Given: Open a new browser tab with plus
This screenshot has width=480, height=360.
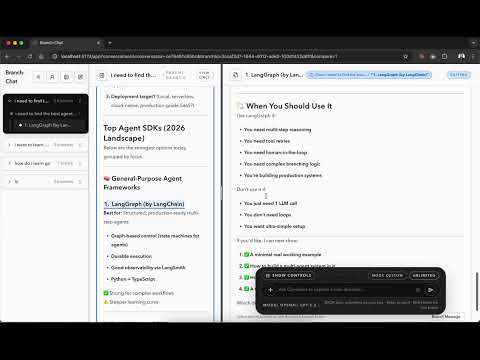Looking at the screenshot, I should [x=110, y=43].
